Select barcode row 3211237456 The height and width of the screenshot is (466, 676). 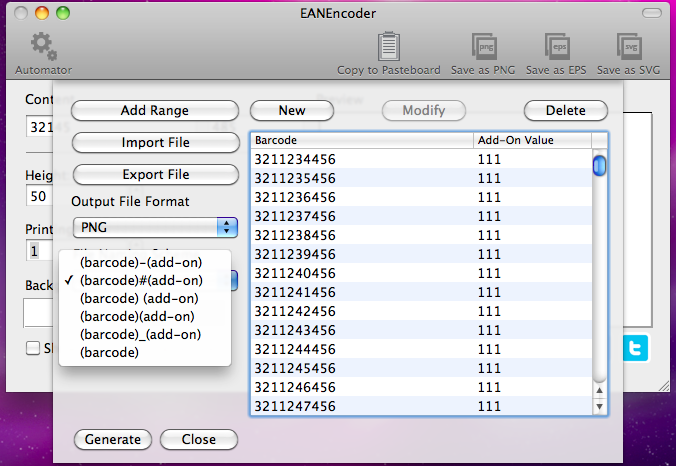pos(421,216)
